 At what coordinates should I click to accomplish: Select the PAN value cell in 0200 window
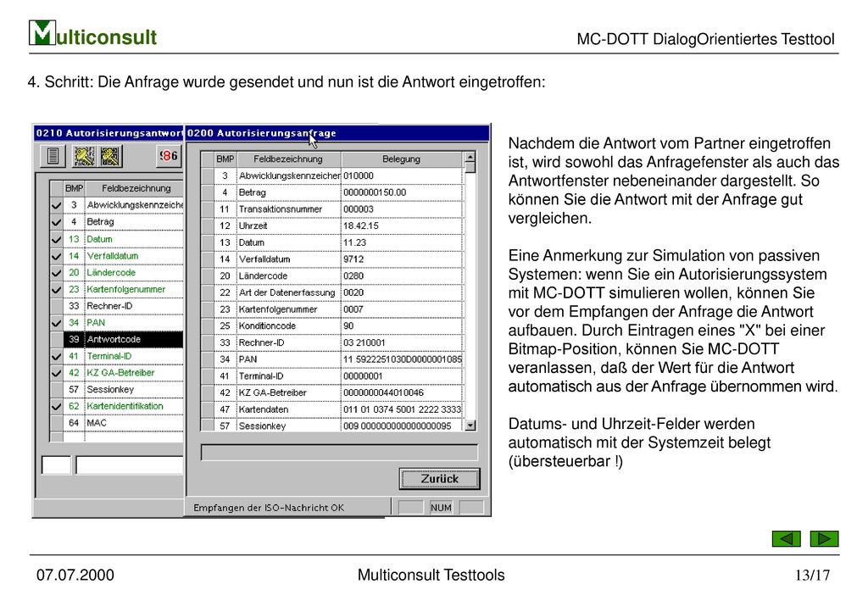tap(401, 359)
